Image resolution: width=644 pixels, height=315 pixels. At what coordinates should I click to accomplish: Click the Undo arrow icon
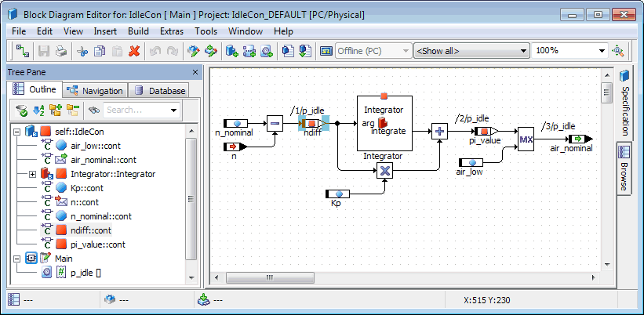tap(155, 51)
